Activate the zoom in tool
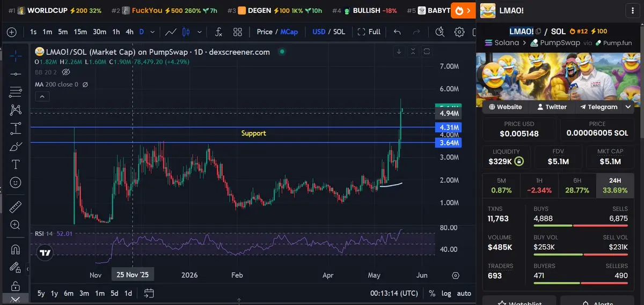Screen dimensions: 644x305 pos(16,225)
